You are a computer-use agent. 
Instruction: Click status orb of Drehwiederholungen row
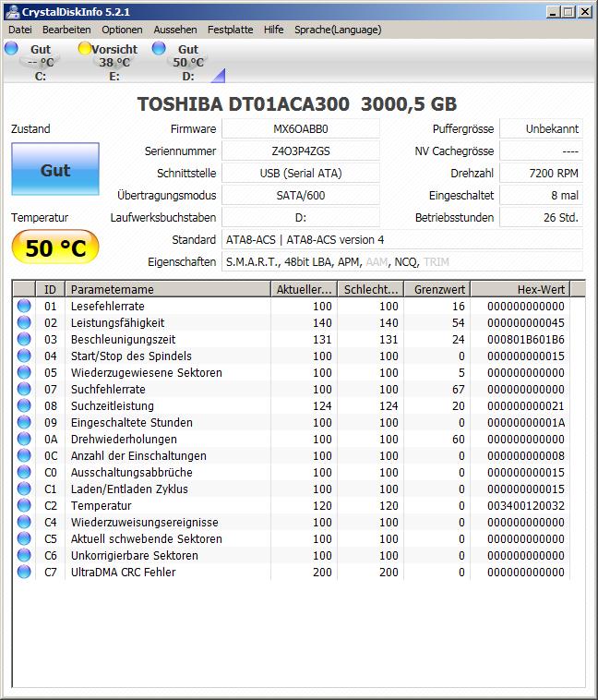(x=24, y=439)
